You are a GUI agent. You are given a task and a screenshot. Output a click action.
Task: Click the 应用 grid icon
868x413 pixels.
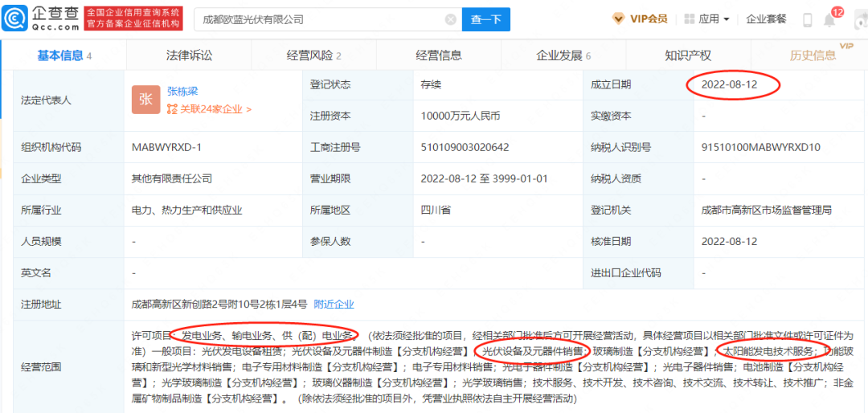689,18
